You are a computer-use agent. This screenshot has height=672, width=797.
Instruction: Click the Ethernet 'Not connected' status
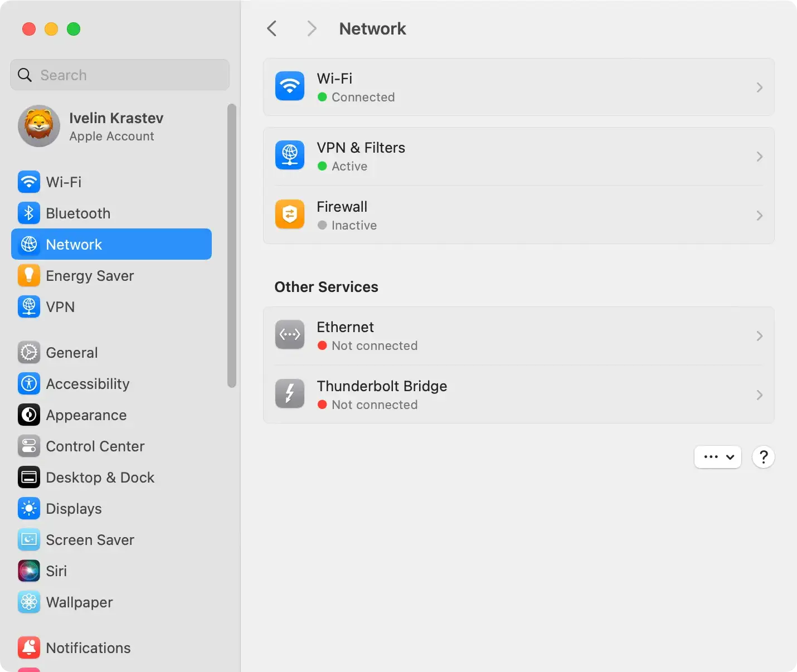pos(375,345)
